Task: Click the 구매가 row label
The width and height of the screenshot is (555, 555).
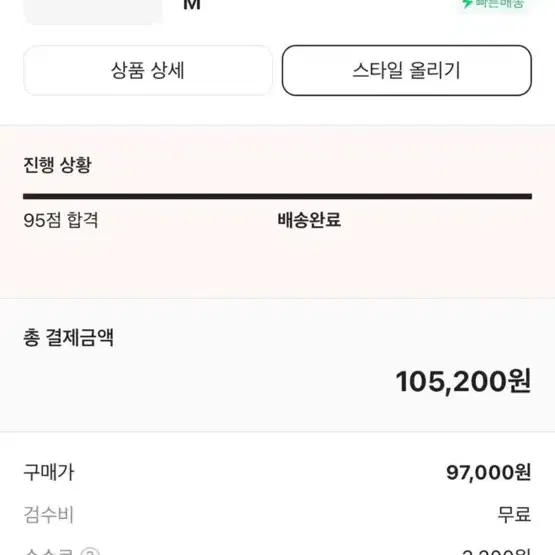Action: 49,473
